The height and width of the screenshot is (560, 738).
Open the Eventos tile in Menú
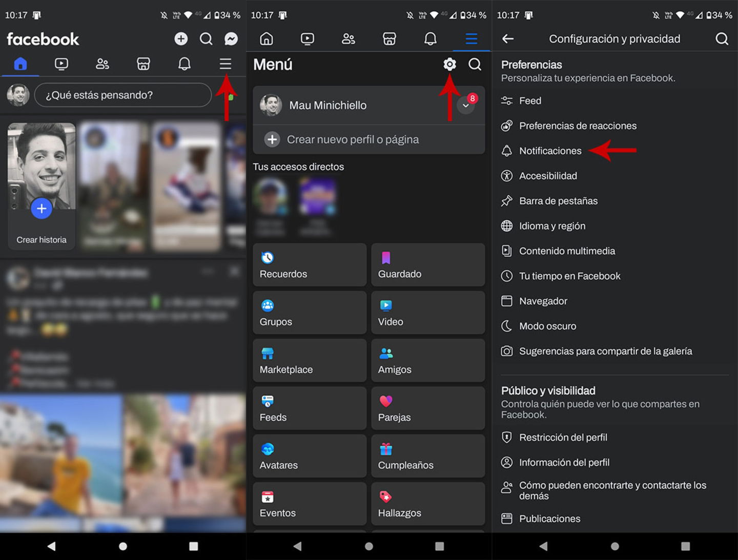pos(310,504)
